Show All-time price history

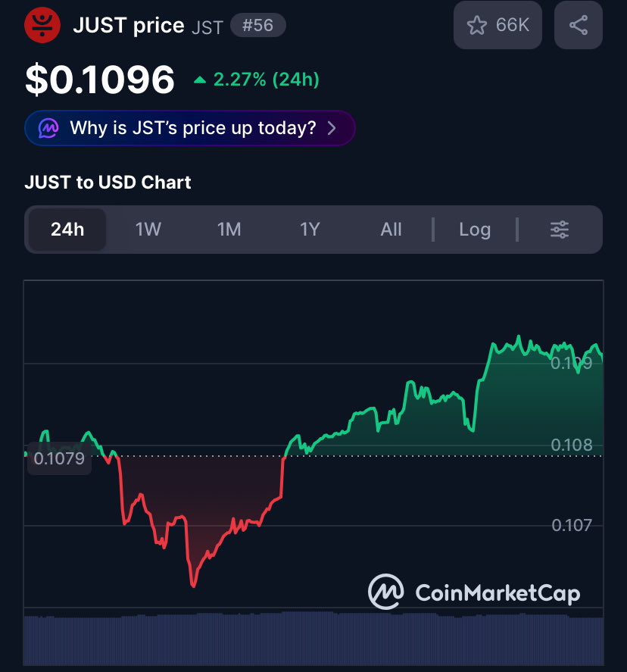pyautogui.click(x=391, y=230)
